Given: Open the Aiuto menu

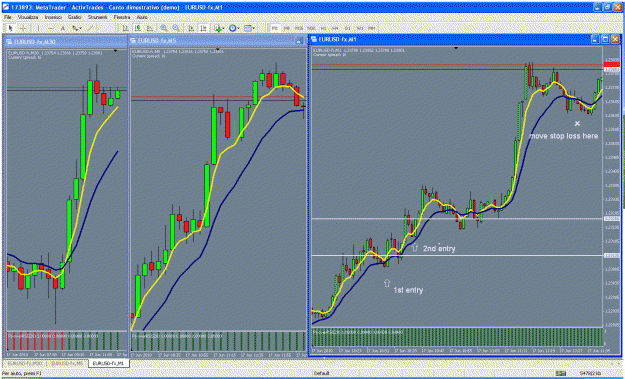Looking at the screenshot, I should [142, 18].
